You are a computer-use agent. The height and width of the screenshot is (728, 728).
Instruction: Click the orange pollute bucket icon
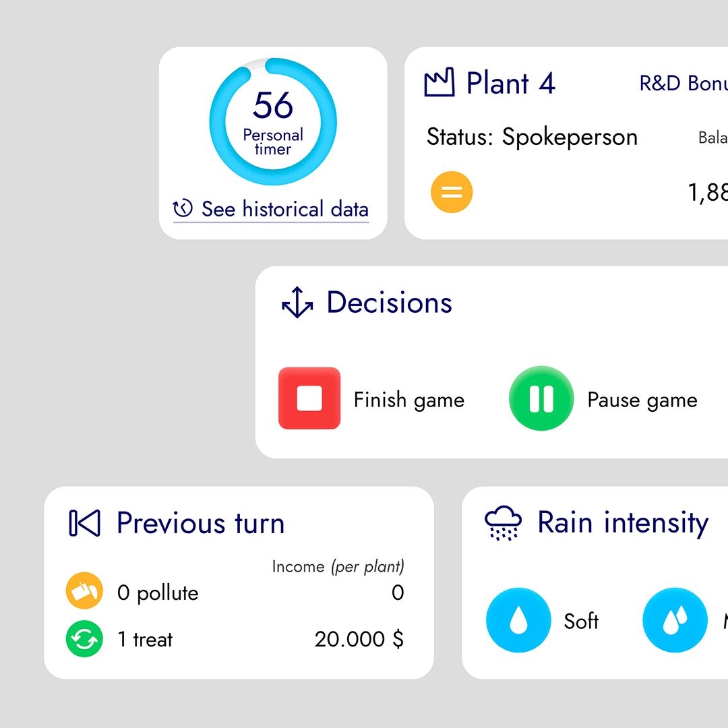coord(84,590)
